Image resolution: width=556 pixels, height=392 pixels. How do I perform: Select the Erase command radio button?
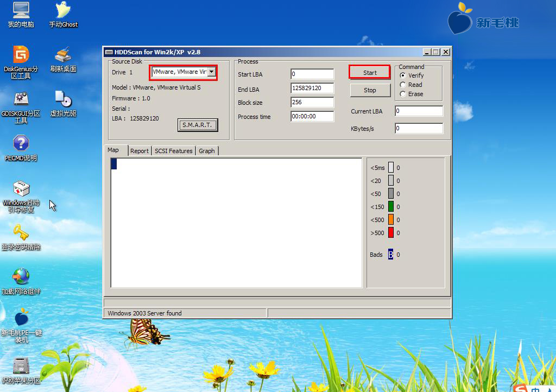click(403, 94)
